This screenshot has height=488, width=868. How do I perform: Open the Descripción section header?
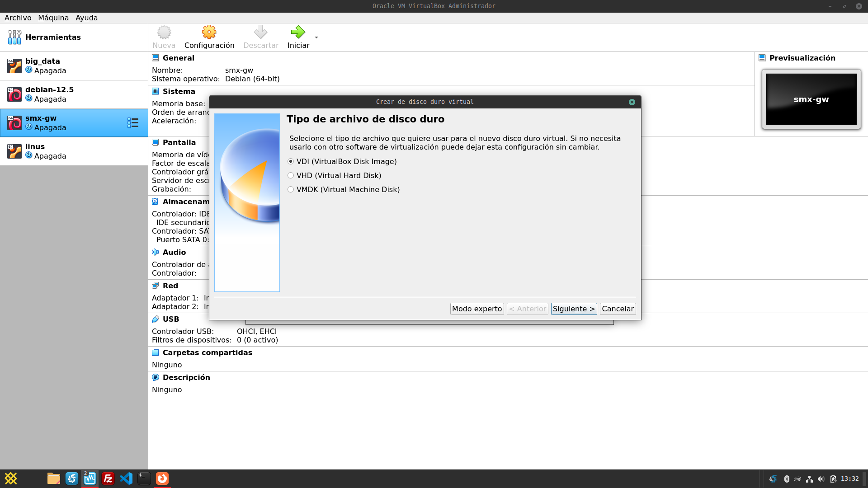(186, 378)
